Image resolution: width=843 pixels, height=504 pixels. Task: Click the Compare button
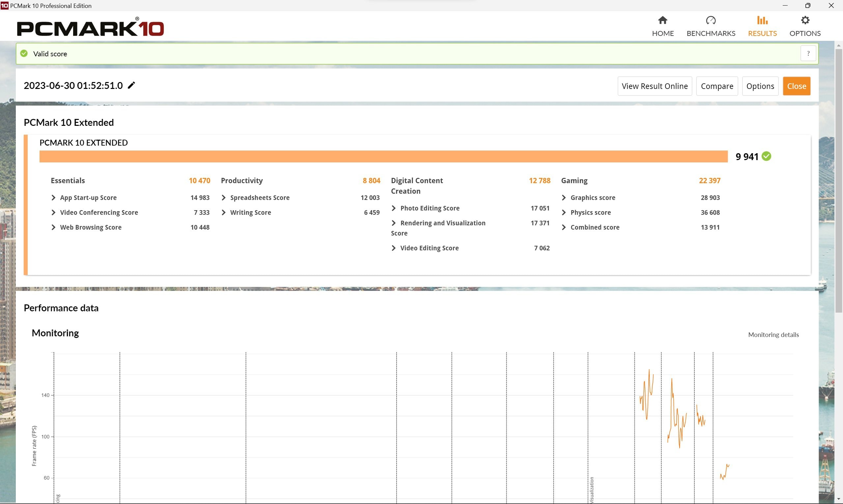click(x=717, y=86)
